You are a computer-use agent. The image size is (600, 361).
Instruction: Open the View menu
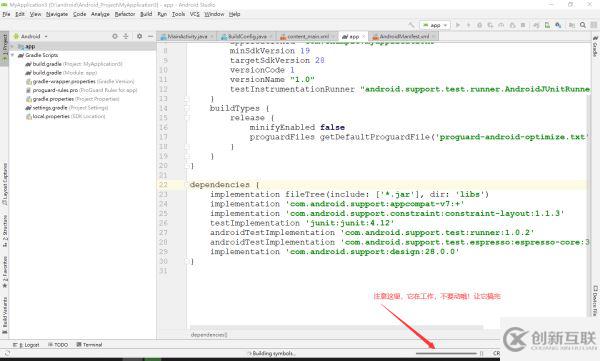click(x=35, y=14)
